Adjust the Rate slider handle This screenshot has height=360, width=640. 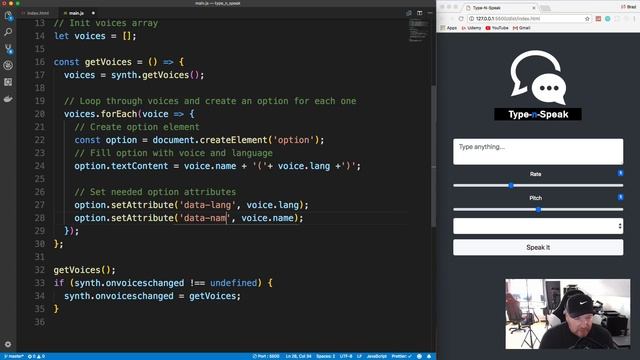coord(511,185)
